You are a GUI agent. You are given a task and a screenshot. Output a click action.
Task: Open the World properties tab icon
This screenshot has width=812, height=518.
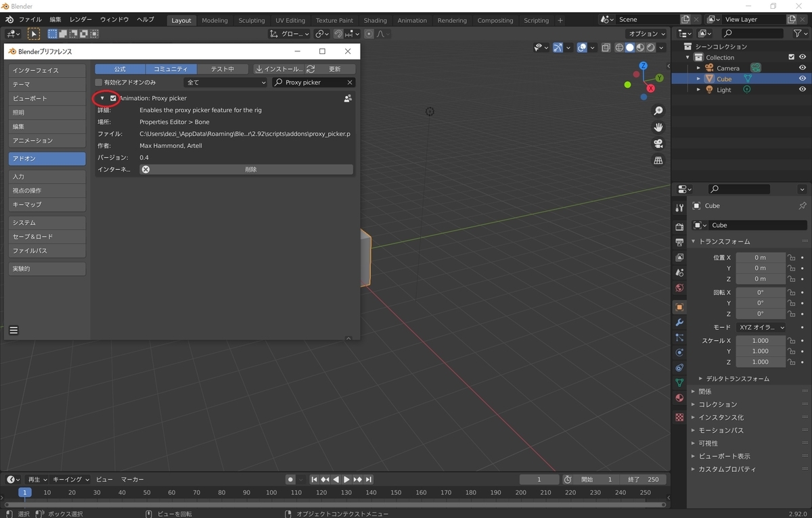[x=679, y=287]
